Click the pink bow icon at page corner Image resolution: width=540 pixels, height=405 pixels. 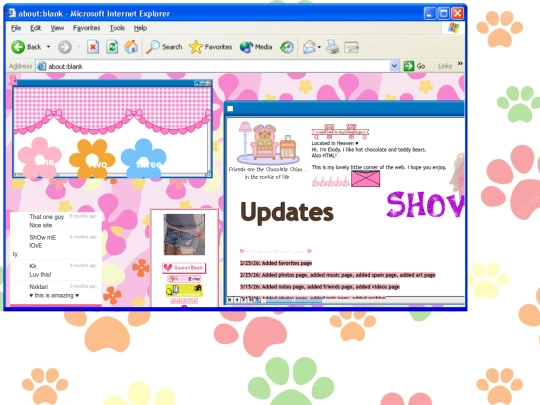[12, 80]
